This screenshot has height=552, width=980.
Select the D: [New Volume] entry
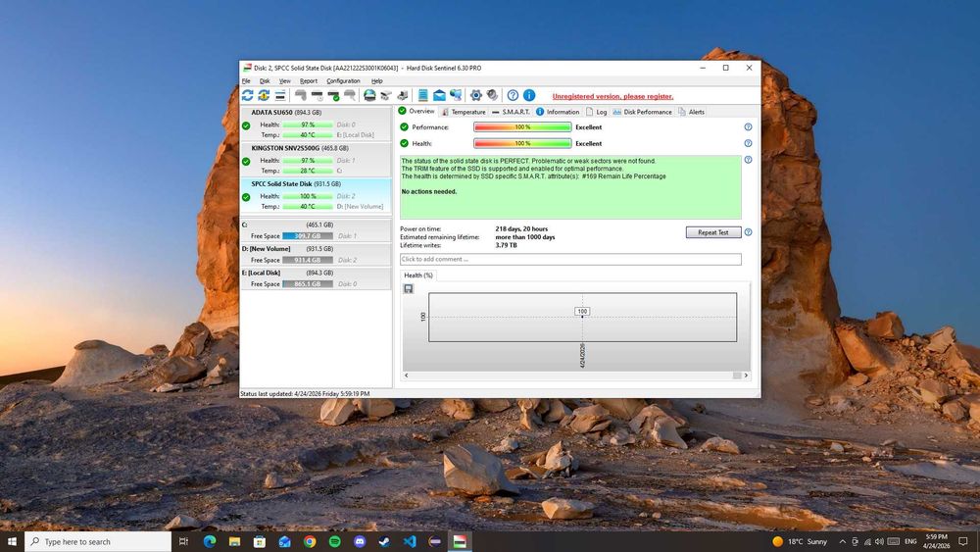click(317, 254)
